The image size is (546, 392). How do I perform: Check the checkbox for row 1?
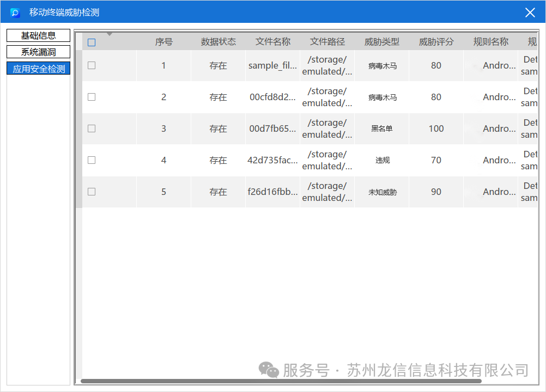click(92, 65)
